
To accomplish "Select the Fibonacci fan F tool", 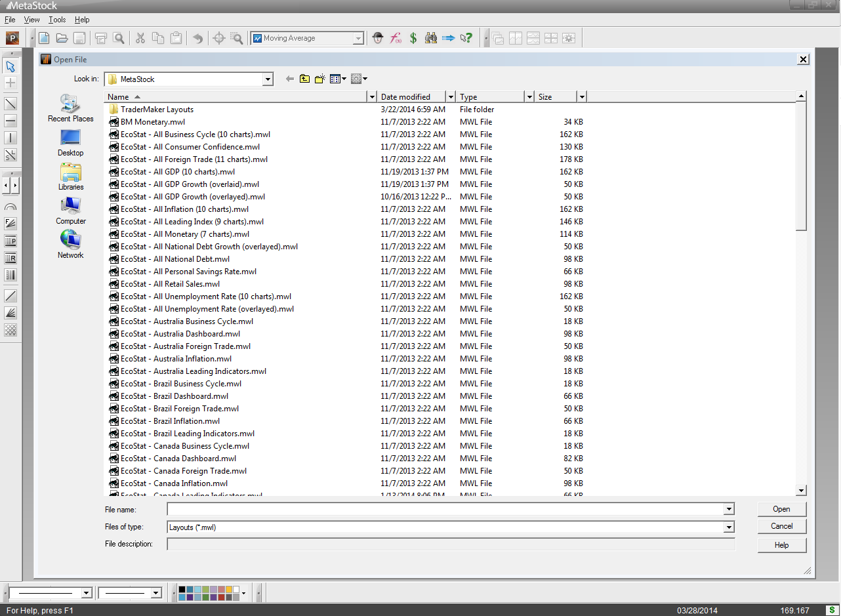I will [x=10, y=224].
